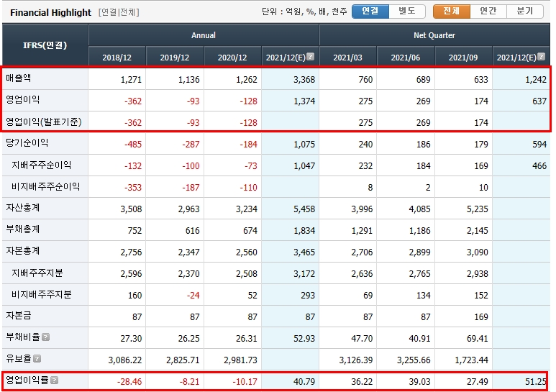
Task: Click the 2018/12 column header
Action: (x=117, y=57)
